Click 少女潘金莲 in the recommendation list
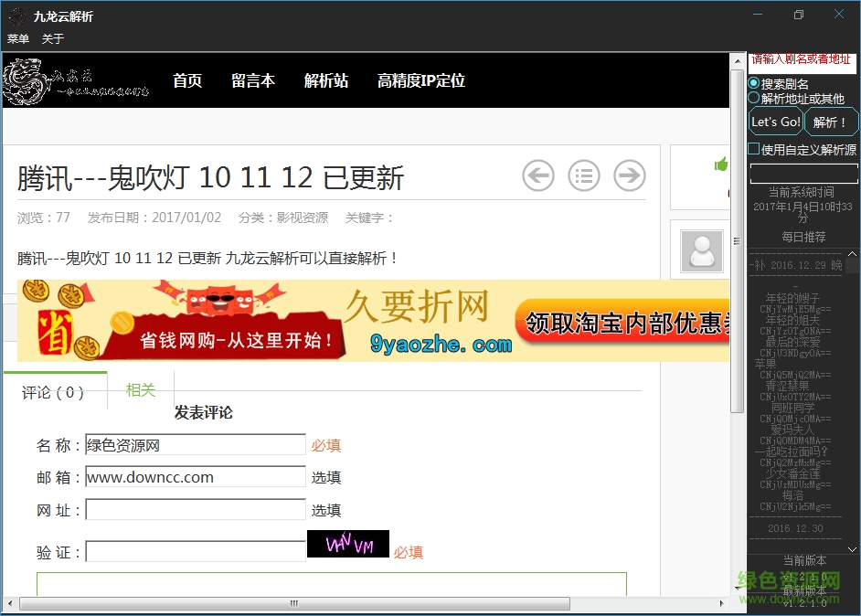Viewport: 861px width, 616px height. [793, 473]
